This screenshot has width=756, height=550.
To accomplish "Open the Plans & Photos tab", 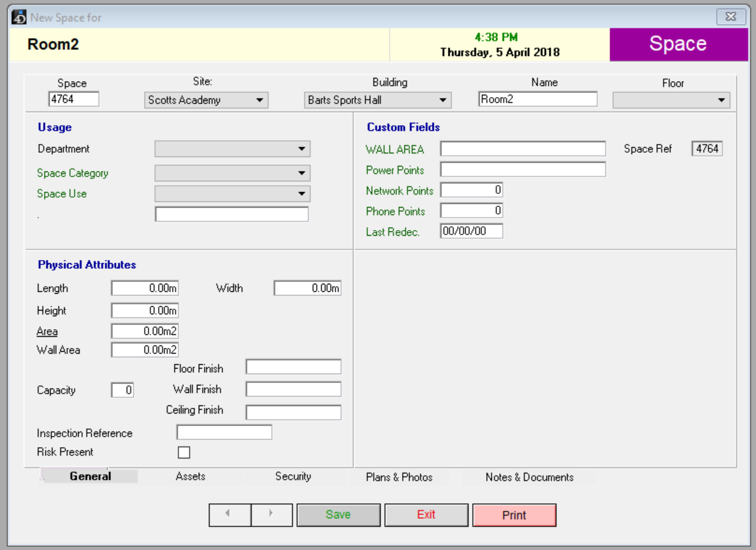I will point(400,477).
